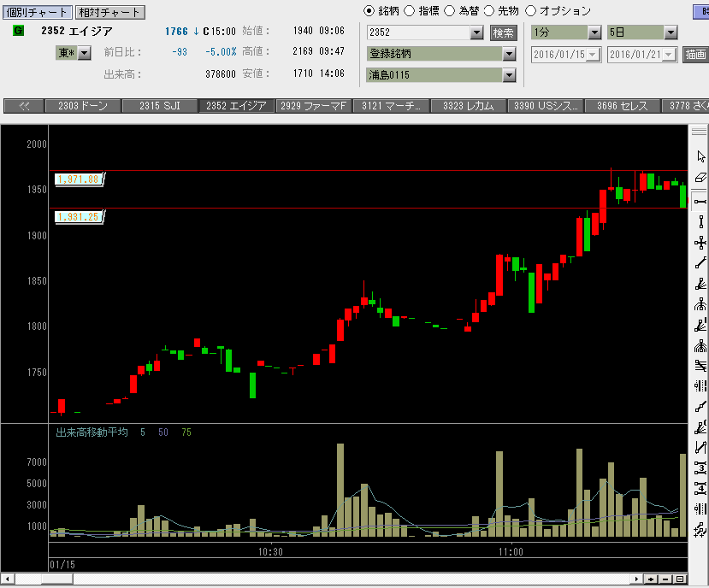
Task: Click the green G market icon
Action: [x=18, y=30]
